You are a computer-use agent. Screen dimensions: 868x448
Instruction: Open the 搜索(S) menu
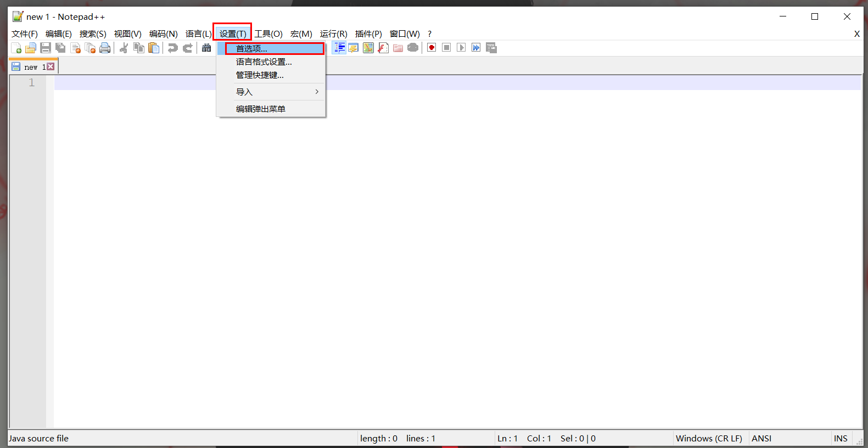[93, 34]
